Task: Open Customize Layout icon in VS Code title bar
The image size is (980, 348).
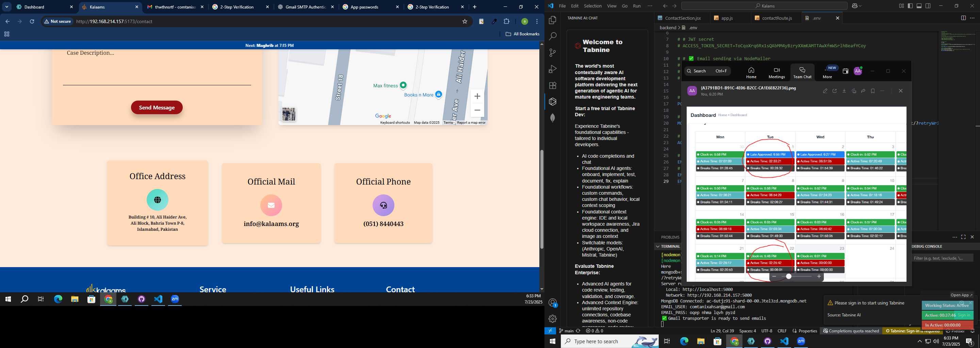Action: click(x=901, y=6)
